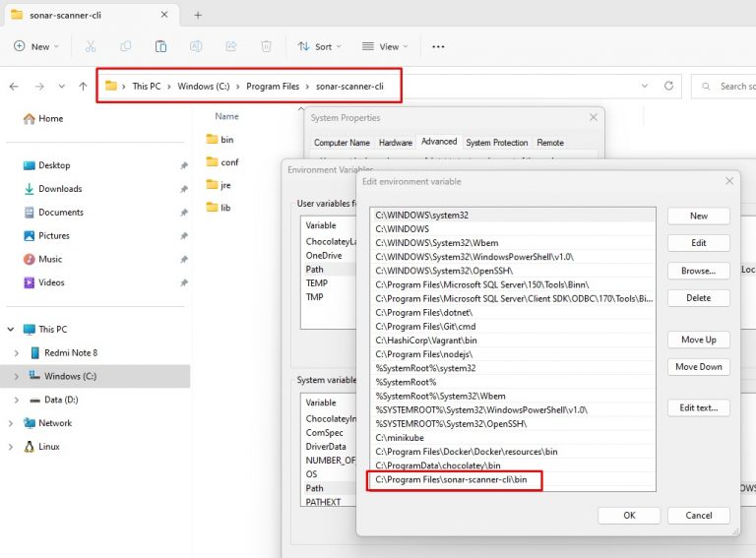Click the Delete trash icon in Explorer toolbar

click(x=266, y=46)
